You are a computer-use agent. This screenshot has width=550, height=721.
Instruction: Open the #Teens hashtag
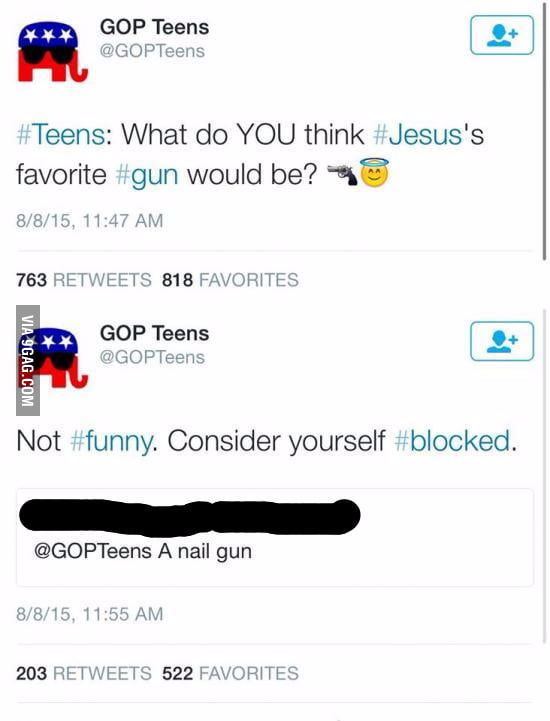tap(60, 135)
